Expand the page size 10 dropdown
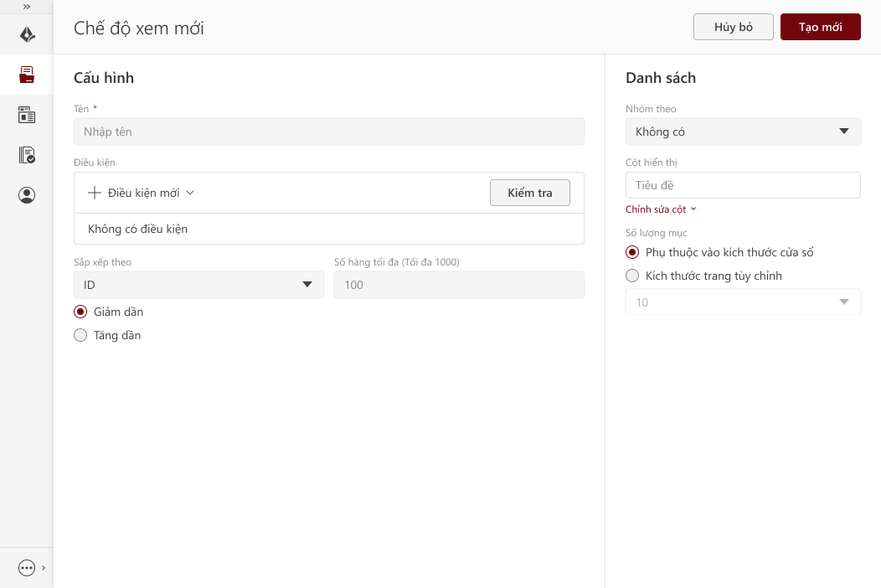881x588 pixels. [x=743, y=302]
